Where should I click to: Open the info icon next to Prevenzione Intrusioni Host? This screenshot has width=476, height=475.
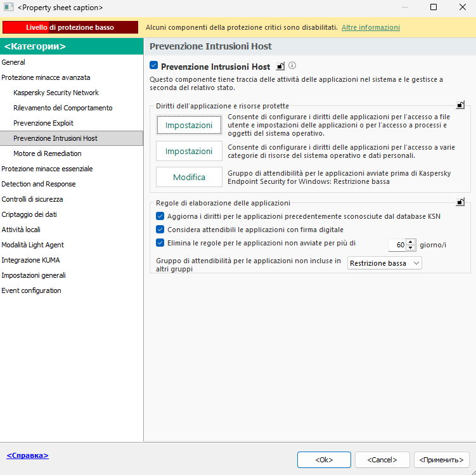coord(292,65)
